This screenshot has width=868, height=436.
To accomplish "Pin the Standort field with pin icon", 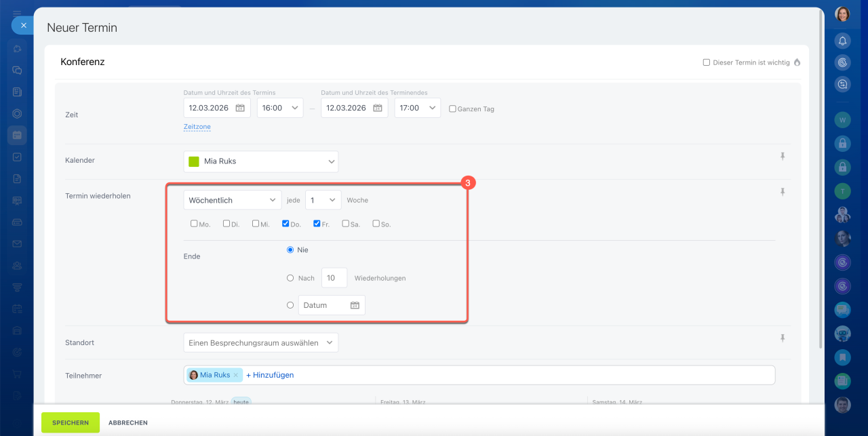I will 783,338.
